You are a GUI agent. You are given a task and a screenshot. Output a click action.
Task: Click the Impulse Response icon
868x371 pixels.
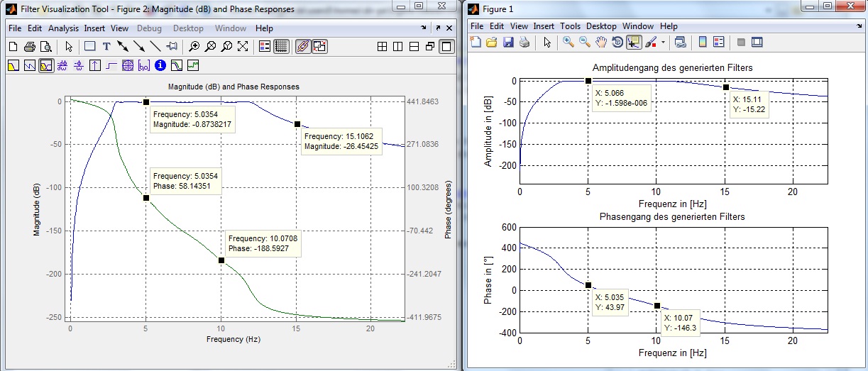pyautogui.click(x=95, y=65)
